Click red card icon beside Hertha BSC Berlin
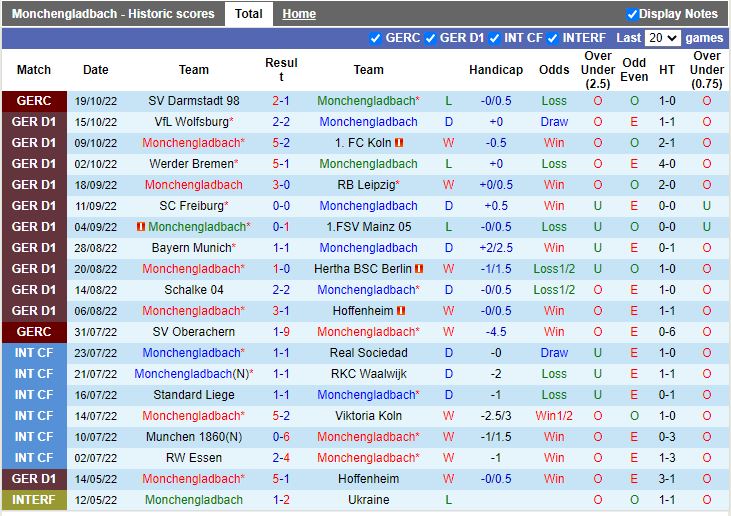 point(419,268)
